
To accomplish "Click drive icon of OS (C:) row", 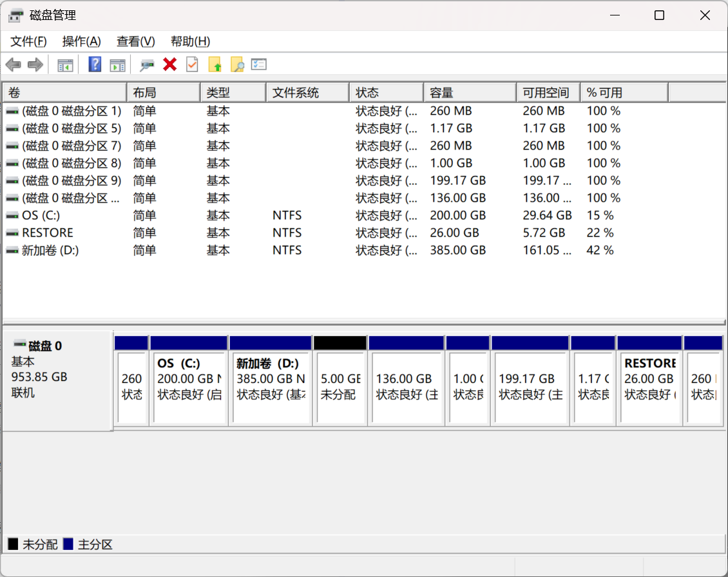I will [12, 215].
